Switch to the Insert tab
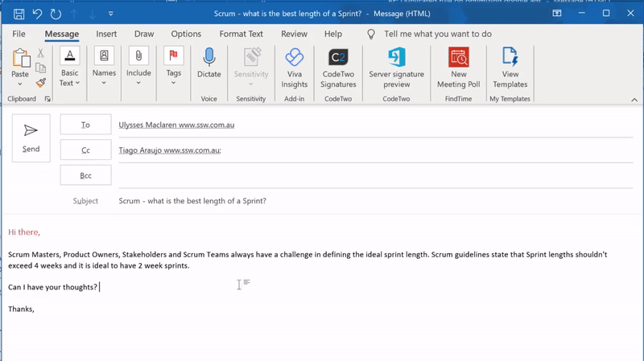Screen dimensions: 644x361 106,34
